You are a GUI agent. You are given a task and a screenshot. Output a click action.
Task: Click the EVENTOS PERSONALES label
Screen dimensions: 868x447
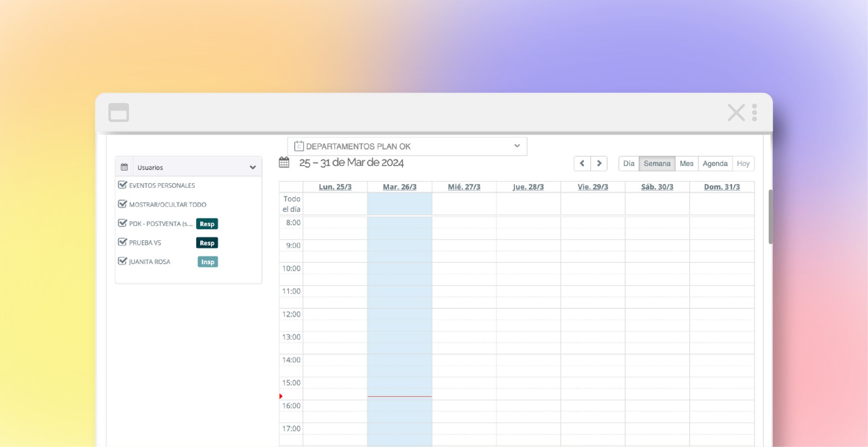(162, 186)
